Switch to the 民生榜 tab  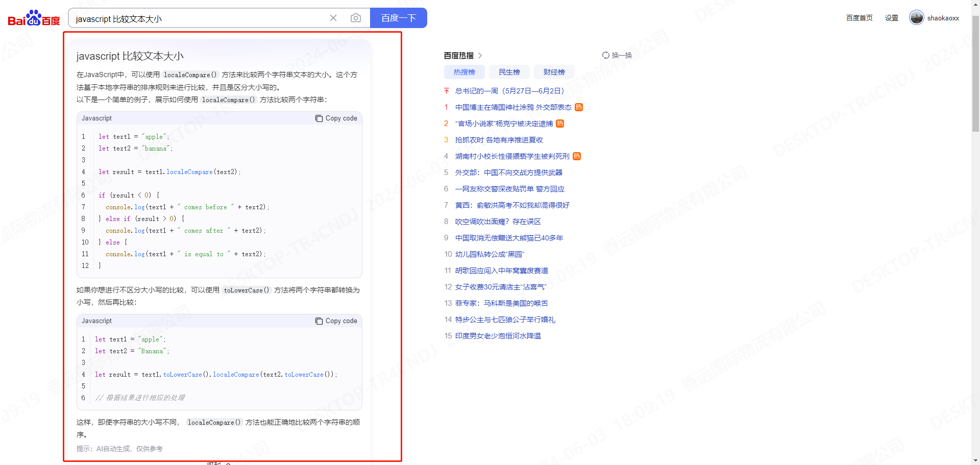[x=509, y=72]
